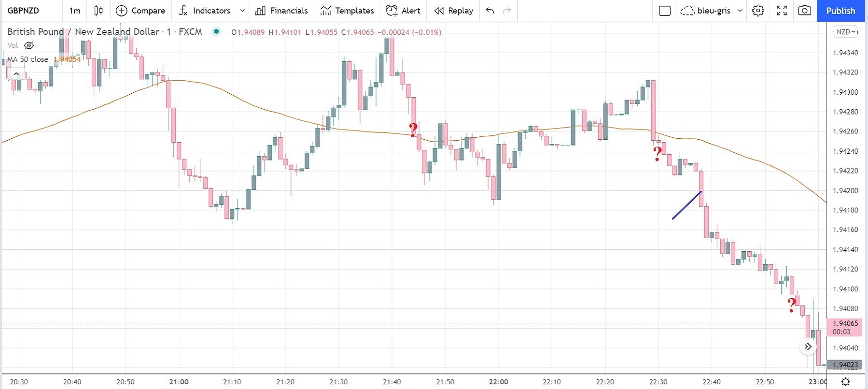
Task: Open the NZD currency dropdown
Action: [846, 32]
